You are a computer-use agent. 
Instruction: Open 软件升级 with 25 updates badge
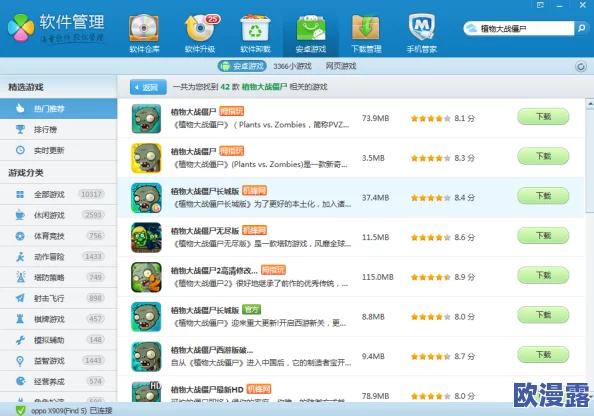200,33
